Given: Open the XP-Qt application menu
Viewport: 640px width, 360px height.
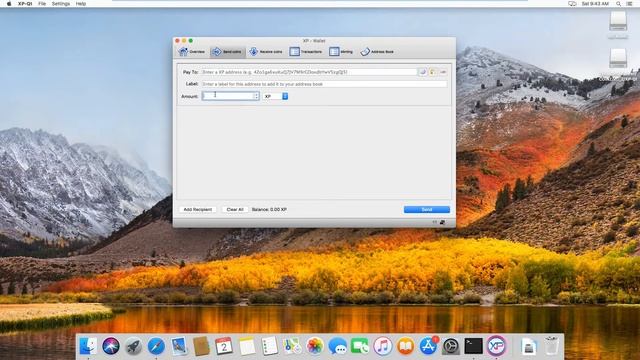Looking at the screenshot, I should coord(25,4).
